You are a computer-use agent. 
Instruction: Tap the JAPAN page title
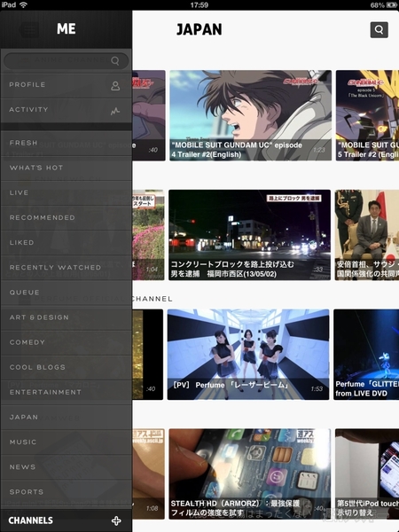pos(199,30)
